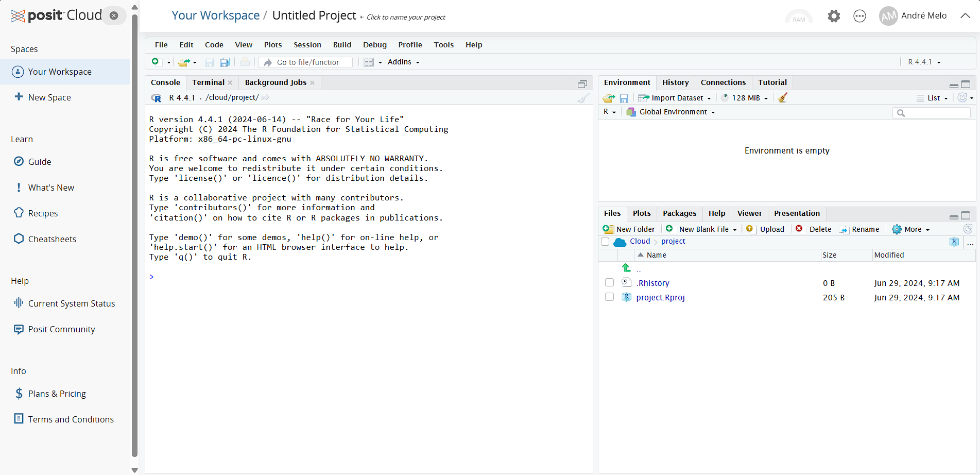This screenshot has height=475, width=980.
Task: Check the .Rhistory file checkbox
Action: [x=609, y=283]
